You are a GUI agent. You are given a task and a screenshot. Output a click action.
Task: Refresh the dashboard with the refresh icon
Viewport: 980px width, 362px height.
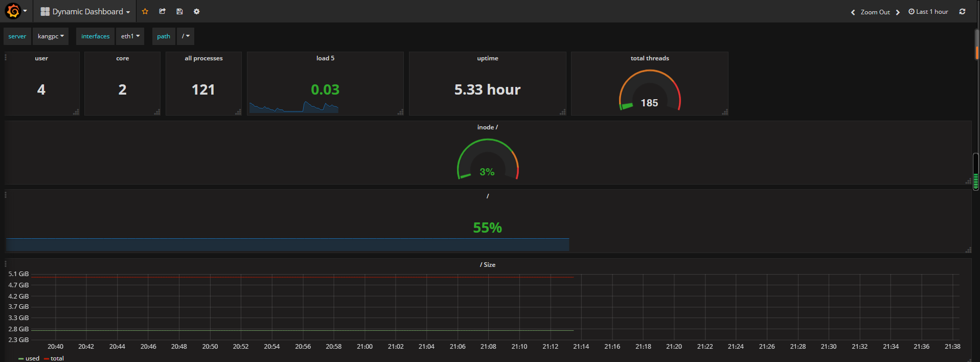[962, 11]
